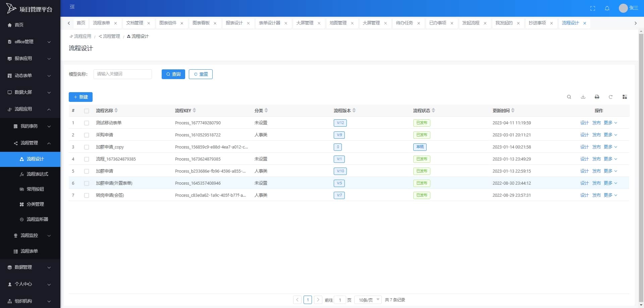This screenshot has height=308, width=644.
Task: Select the checkbox for 转岗申请(会签) row
Action: coord(87,195)
